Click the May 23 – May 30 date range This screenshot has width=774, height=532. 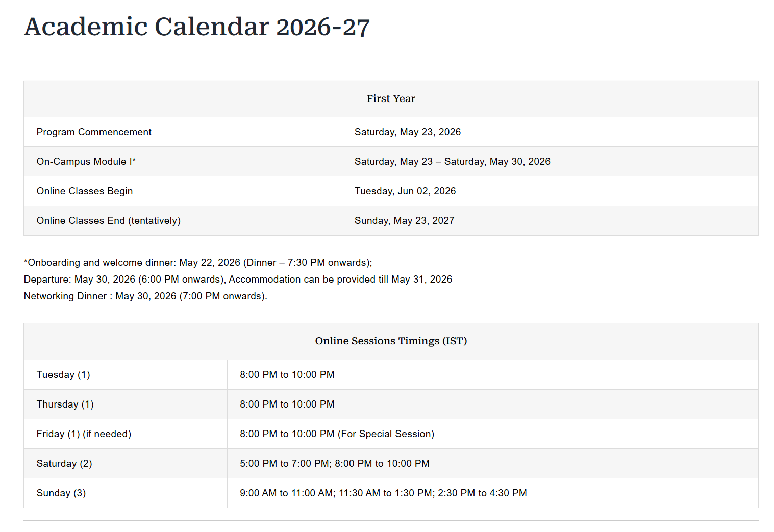[452, 162]
